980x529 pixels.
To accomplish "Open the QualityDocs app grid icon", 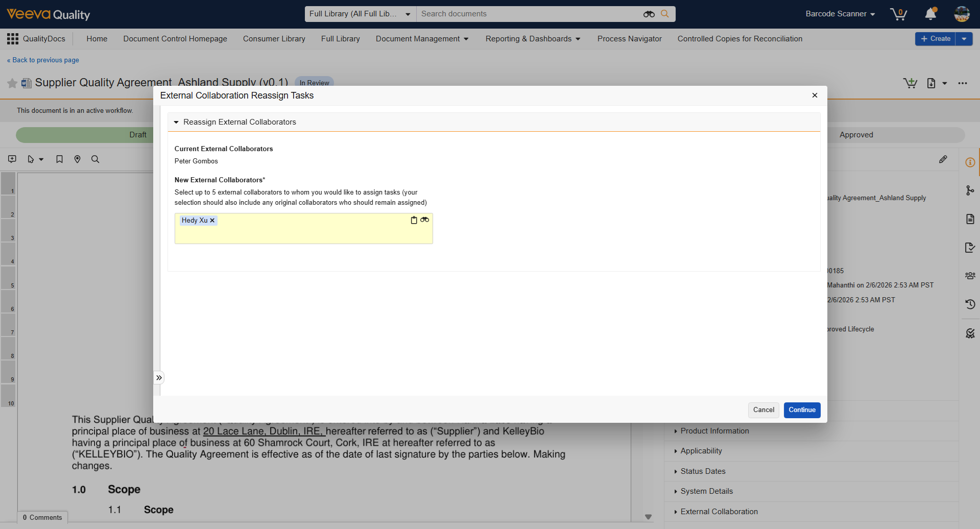I will 13,39.
